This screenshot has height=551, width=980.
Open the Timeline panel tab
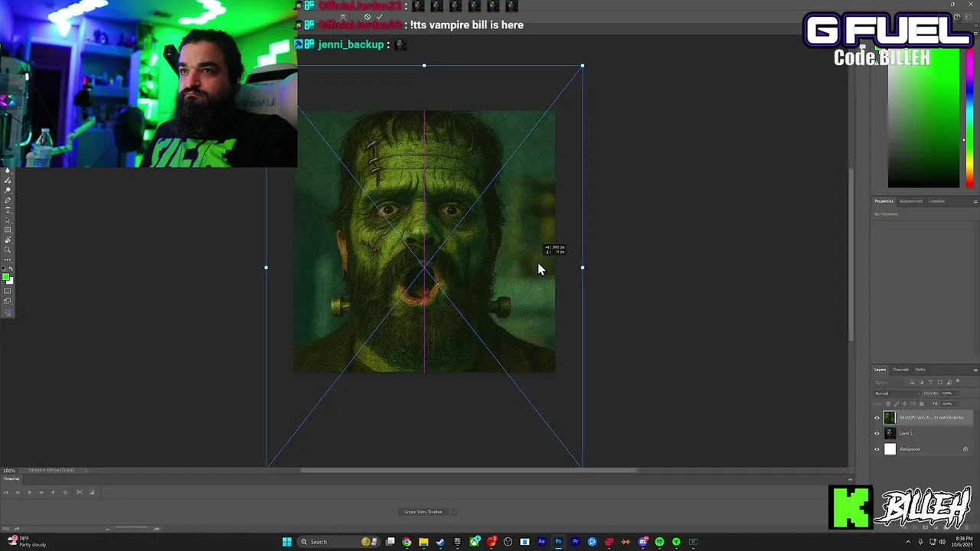click(x=11, y=479)
